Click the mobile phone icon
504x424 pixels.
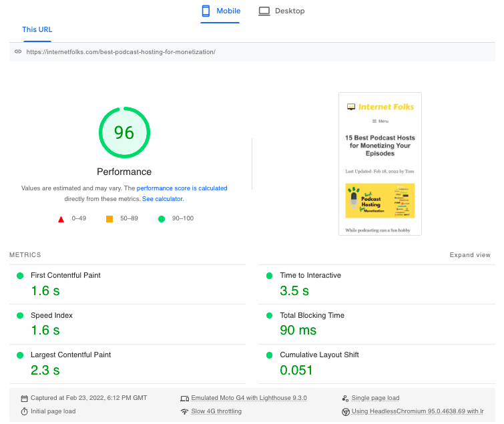click(x=206, y=11)
